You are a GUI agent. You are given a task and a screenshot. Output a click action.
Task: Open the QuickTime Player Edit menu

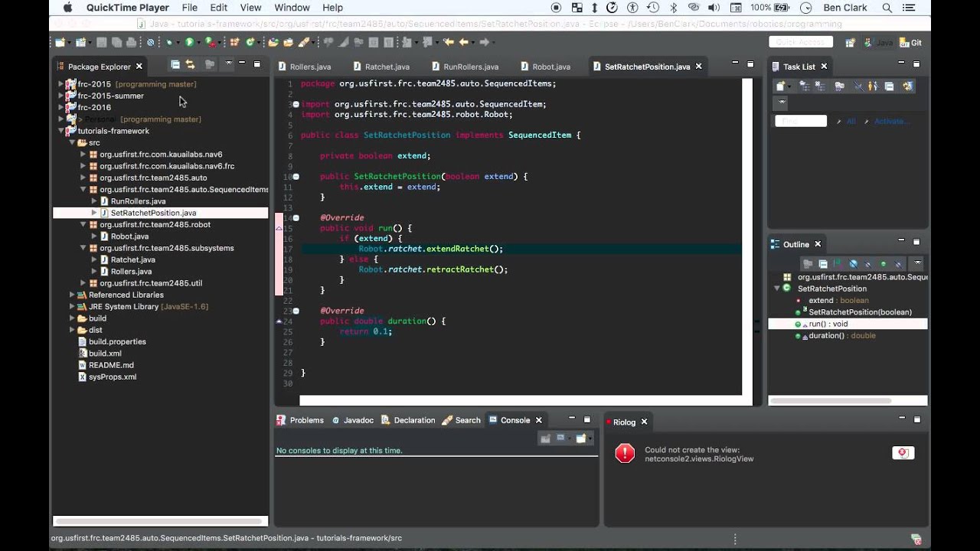pos(219,8)
